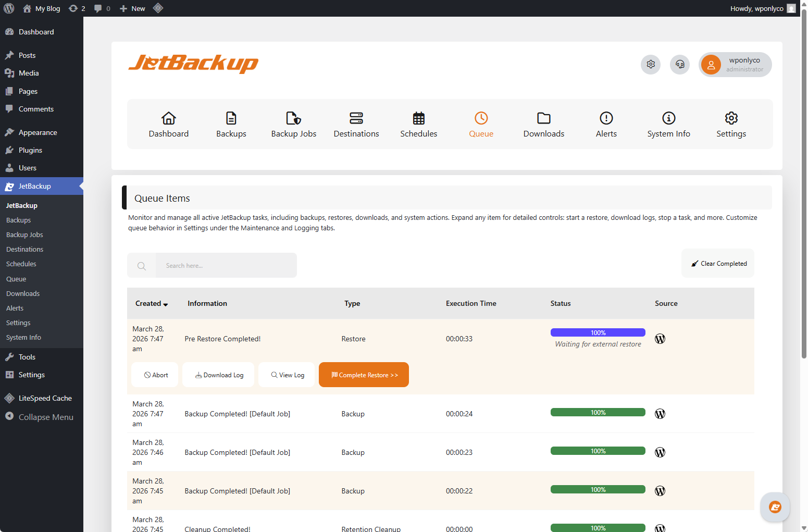Click the Execution Time column header

[471, 304]
